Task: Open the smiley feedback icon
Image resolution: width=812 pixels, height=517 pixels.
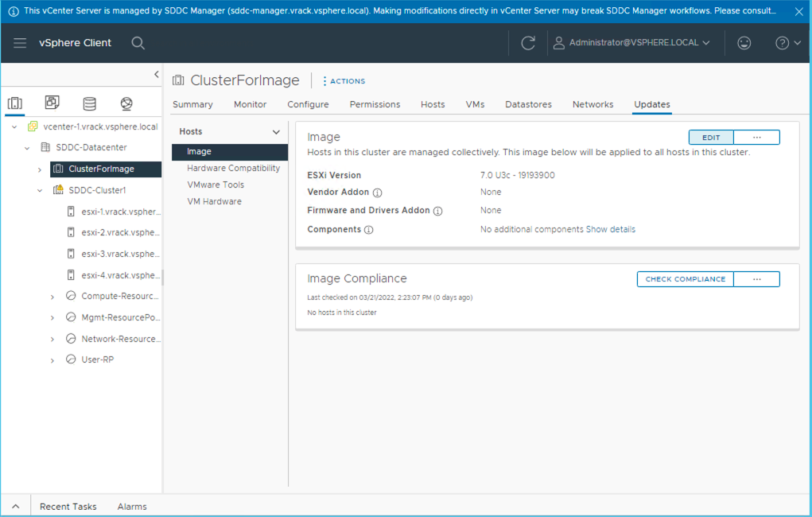Action: click(744, 43)
